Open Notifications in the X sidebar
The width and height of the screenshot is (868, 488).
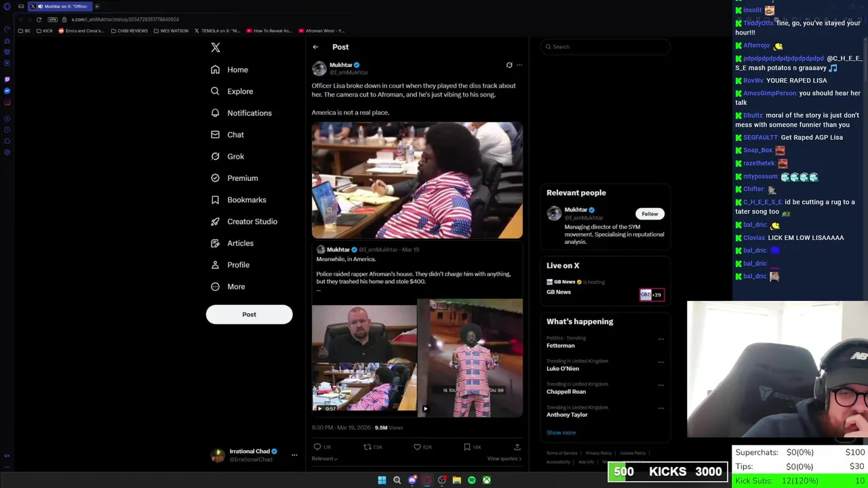(241, 113)
